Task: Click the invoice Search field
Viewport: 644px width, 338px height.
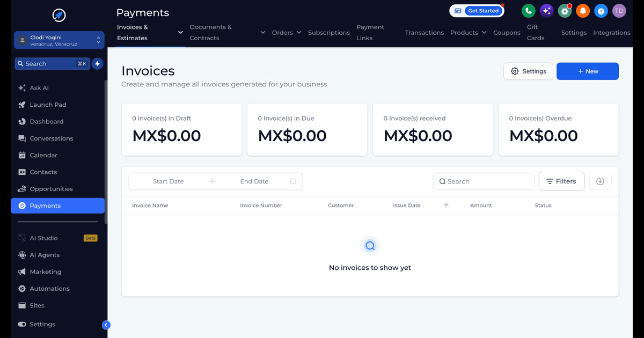Action: (484, 181)
